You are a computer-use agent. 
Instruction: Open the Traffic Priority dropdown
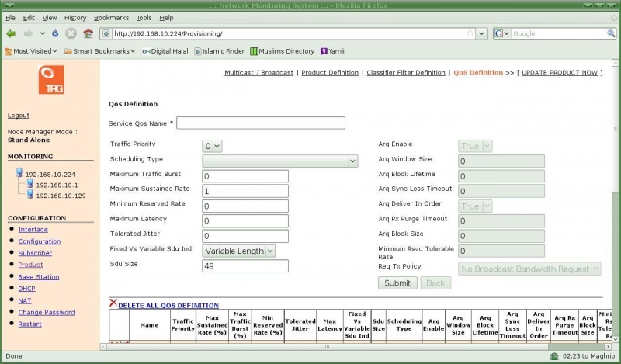pos(212,146)
